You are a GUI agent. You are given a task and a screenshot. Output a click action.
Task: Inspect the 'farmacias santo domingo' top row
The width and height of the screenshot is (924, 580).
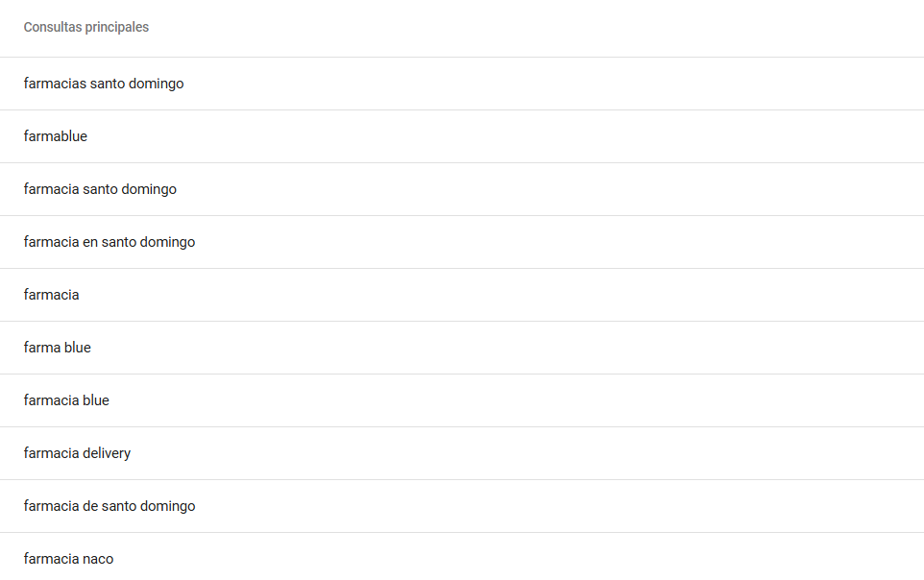pyautogui.click(x=462, y=84)
